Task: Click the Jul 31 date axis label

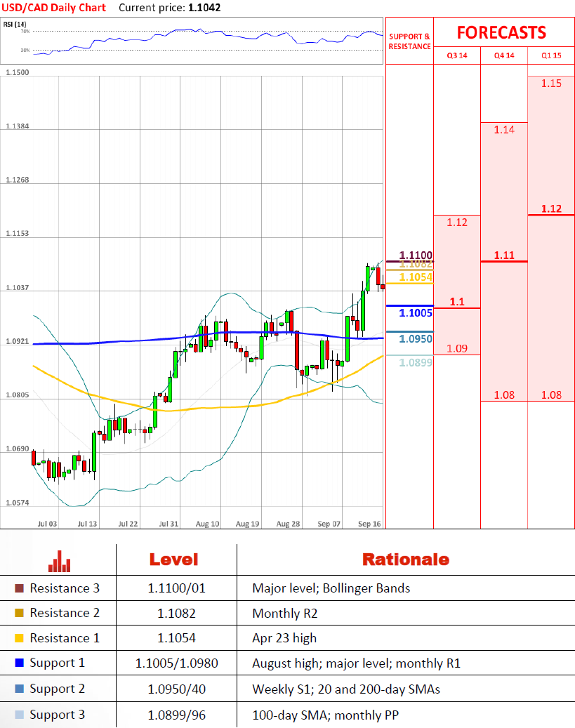Action: point(168,524)
